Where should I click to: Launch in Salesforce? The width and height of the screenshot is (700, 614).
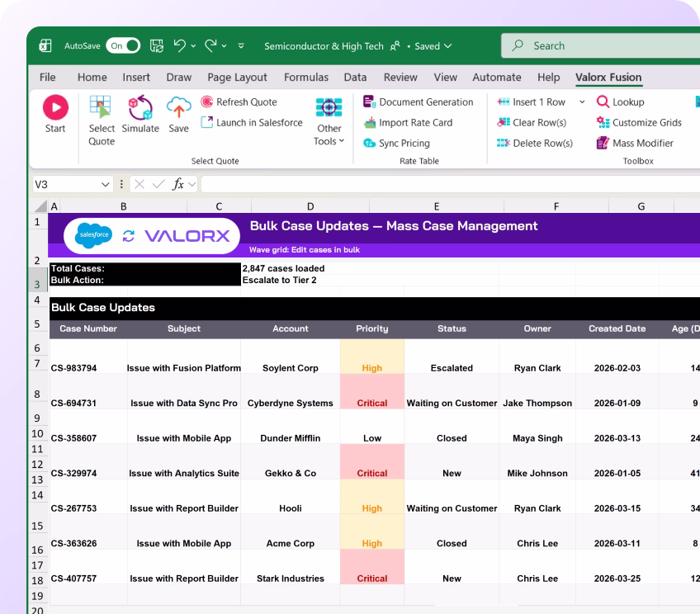point(252,123)
